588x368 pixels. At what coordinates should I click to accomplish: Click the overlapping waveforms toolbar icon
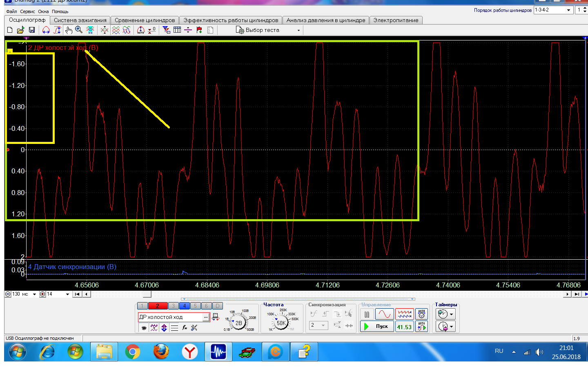pyautogui.click(x=105, y=30)
